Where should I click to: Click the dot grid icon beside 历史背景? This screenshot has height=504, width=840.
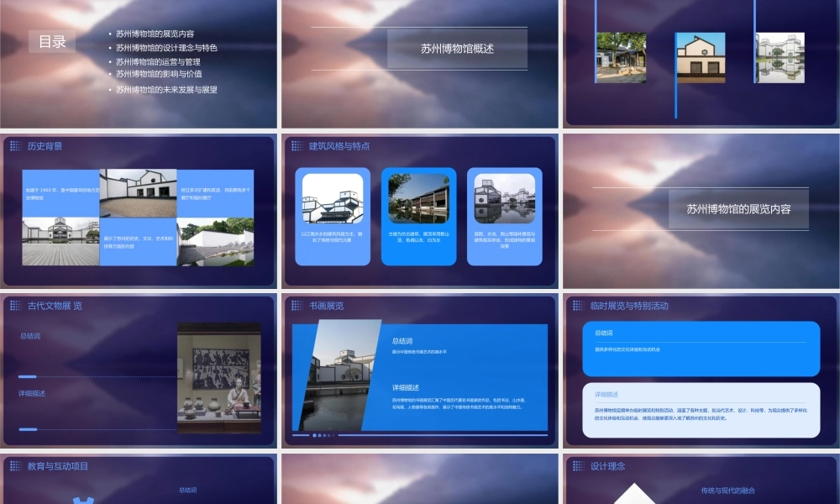point(15,146)
